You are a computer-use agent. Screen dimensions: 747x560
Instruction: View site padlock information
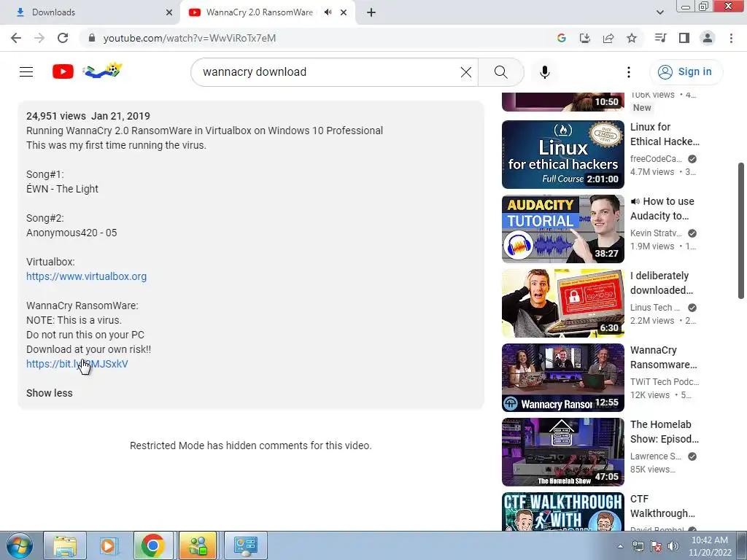tap(92, 38)
